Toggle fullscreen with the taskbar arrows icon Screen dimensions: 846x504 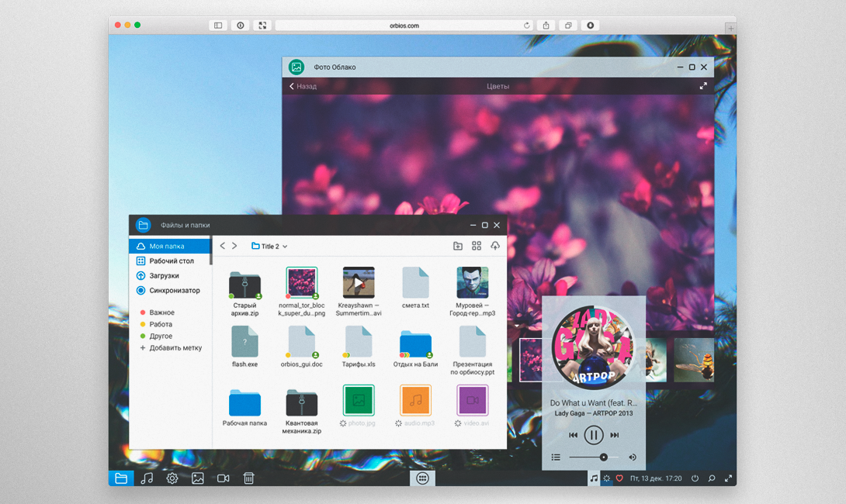tap(728, 478)
